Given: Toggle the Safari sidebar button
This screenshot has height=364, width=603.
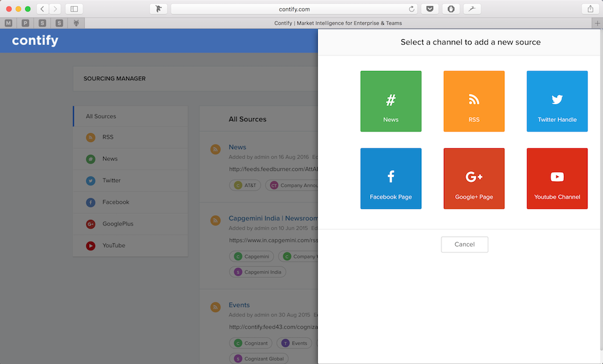Looking at the screenshot, I should coord(74,9).
